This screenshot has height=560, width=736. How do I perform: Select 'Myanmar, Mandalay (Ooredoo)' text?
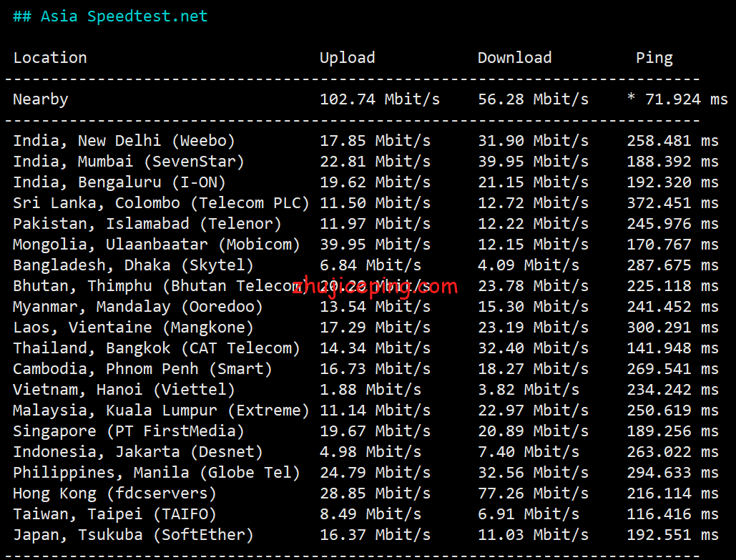[138, 307]
